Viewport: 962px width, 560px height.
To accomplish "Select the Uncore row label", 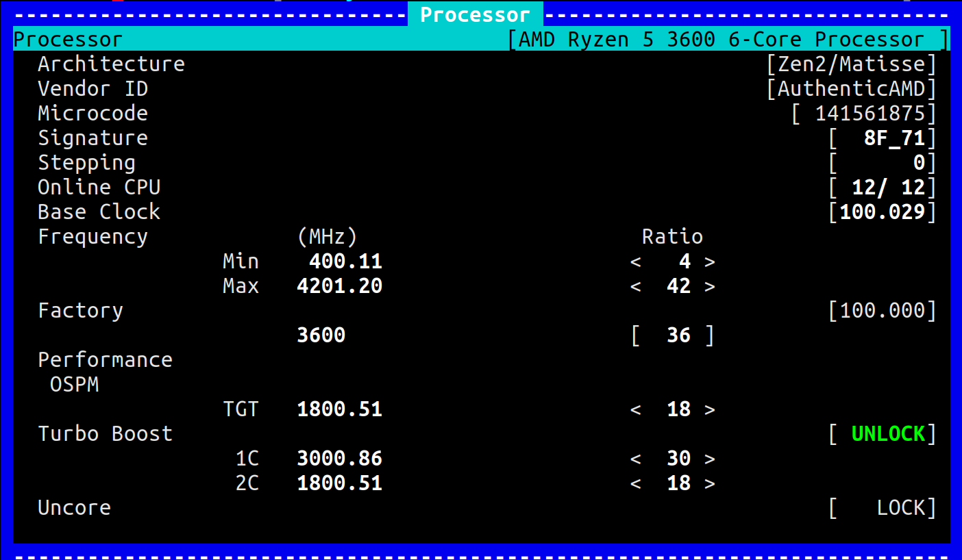I will pyautogui.click(x=74, y=508).
